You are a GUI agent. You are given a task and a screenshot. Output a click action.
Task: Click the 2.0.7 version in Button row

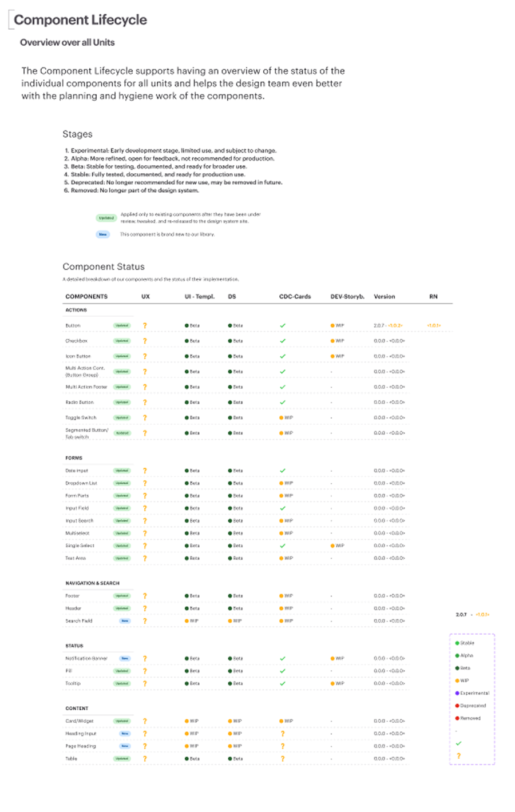point(379,325)
